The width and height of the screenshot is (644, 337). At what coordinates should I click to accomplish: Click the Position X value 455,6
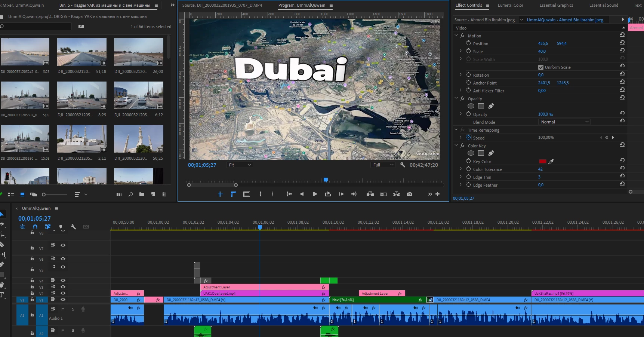[x=543, y=44]
